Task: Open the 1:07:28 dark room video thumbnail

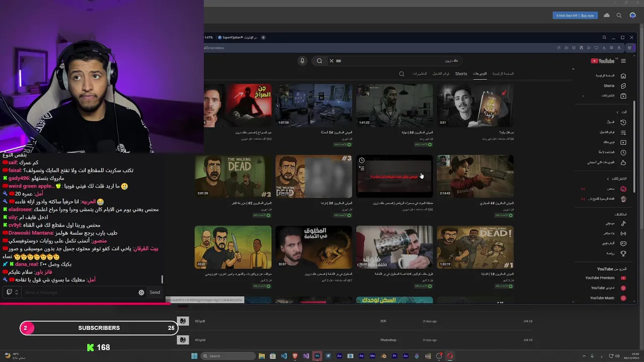Action: pyautogui.click(x=313, y=106)
